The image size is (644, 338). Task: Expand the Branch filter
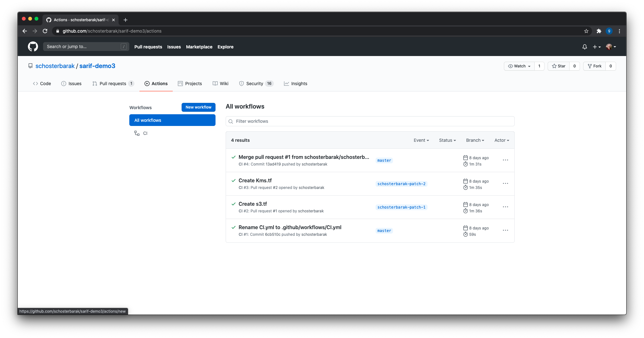tap(475, 140)
